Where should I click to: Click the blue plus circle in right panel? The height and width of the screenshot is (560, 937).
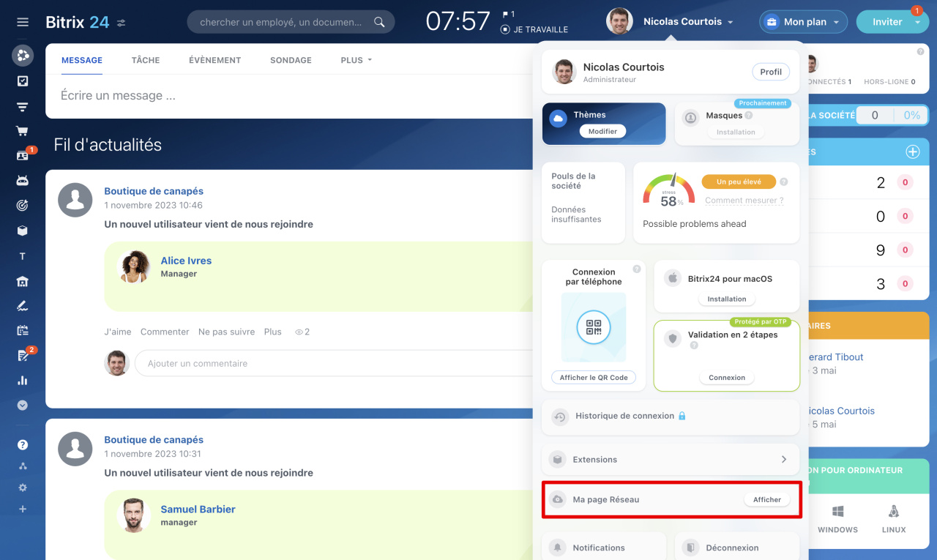[913, 152]
